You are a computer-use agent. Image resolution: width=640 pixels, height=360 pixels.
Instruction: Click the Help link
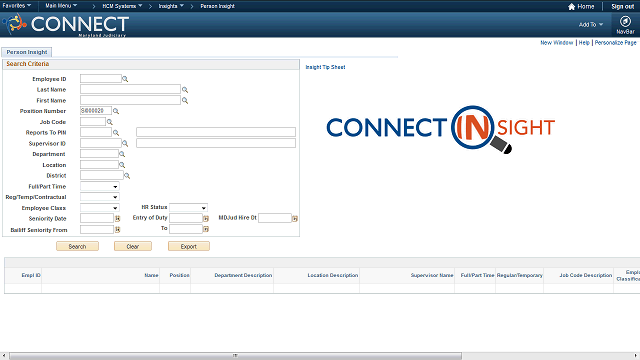point(584,42)
